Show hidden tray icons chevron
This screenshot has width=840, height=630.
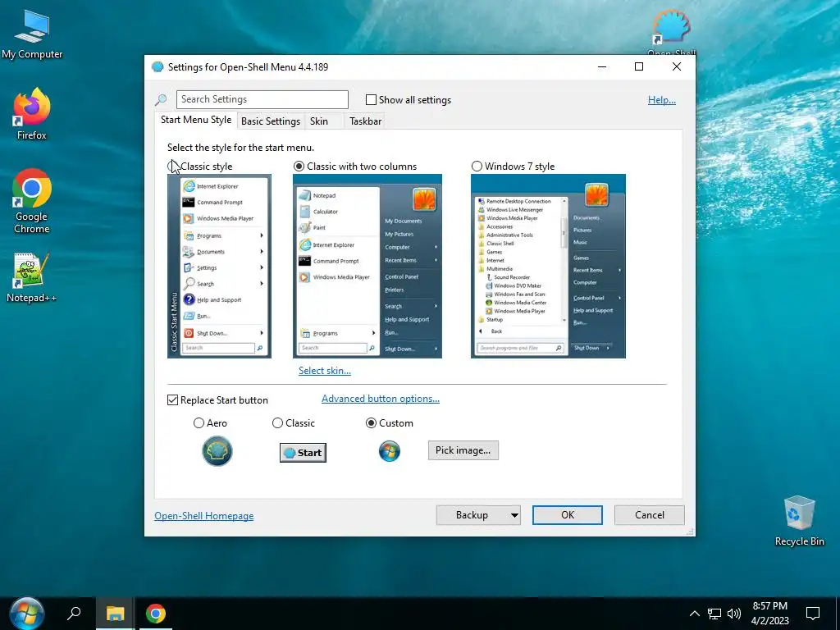pos(694,614)
